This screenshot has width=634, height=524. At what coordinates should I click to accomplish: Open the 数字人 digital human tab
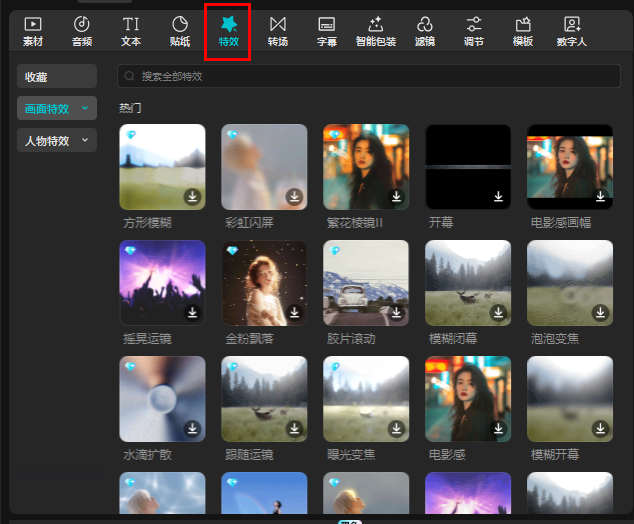pyautogui.click(x=572, y=32)
